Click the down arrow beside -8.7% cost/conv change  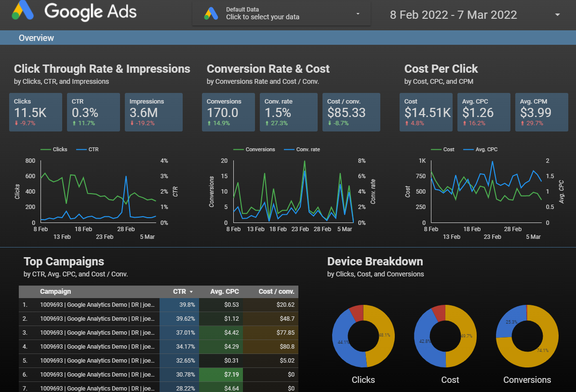pos(330,123)
